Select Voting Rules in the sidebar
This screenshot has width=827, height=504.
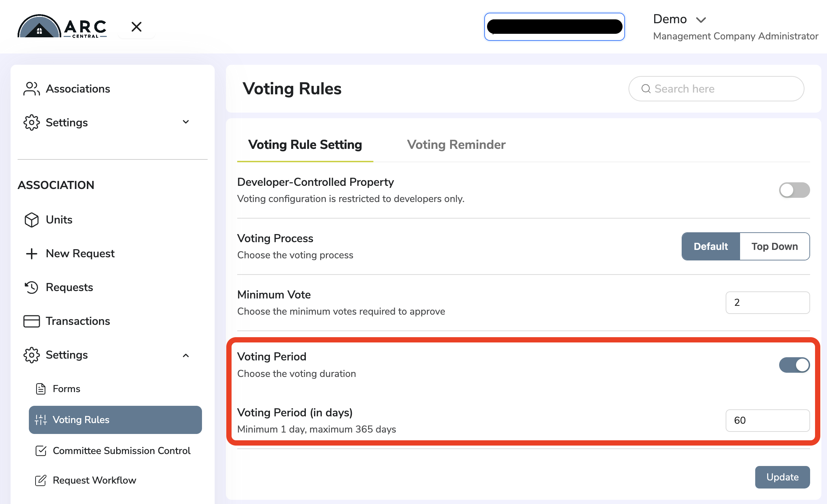click(x=115, y=420)
